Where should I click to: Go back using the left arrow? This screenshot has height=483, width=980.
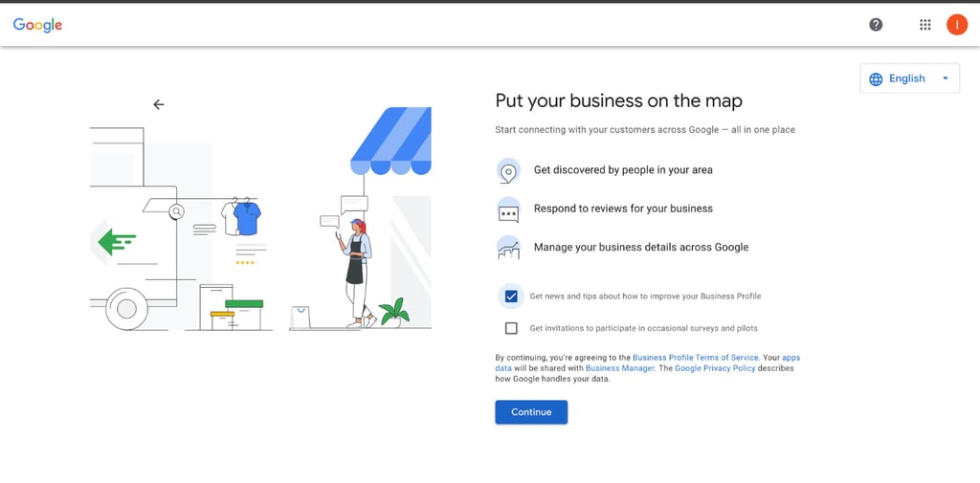[159, 104]
